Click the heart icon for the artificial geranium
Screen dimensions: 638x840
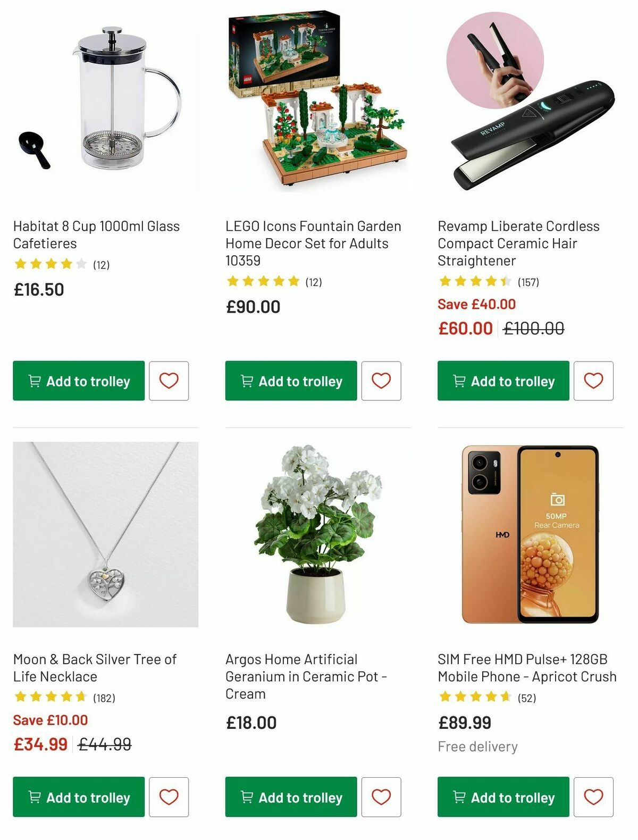[x=381, y=797]
